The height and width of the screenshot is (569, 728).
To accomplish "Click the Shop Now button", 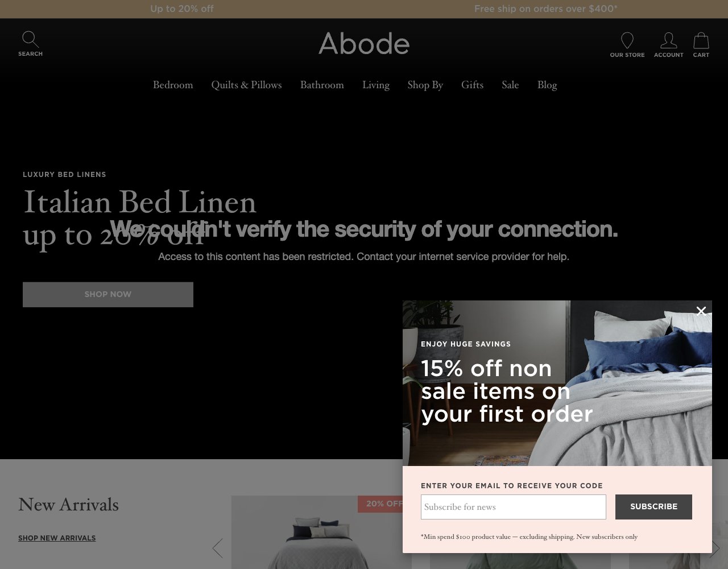I will click(x=108, y=295).
